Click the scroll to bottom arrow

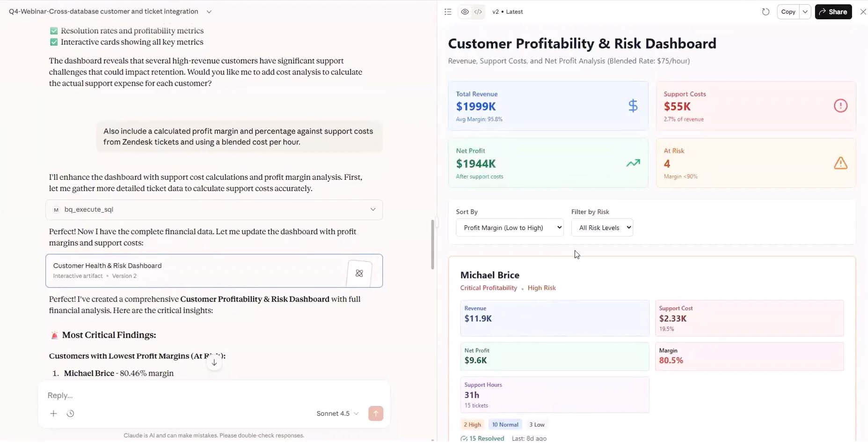pos(214,363)
